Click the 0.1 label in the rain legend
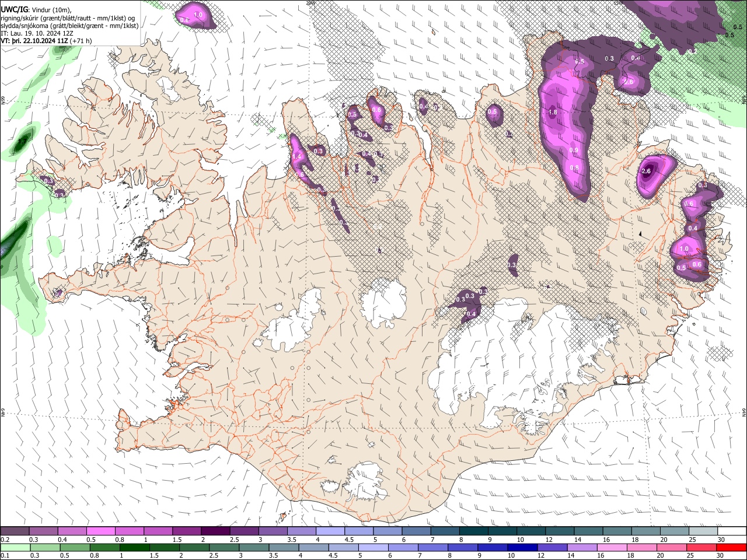Image resolution: width=747 pixels, height=560 pixels. pos(5,556)
